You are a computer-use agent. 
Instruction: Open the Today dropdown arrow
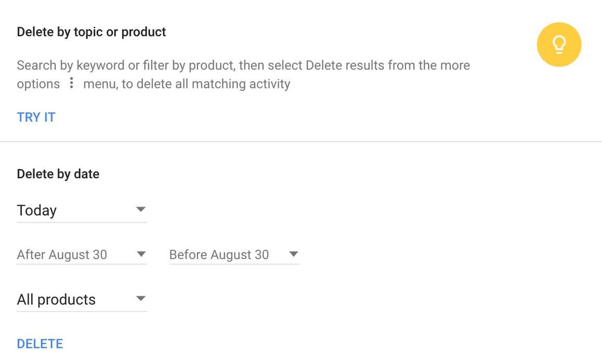click(140, 209)
